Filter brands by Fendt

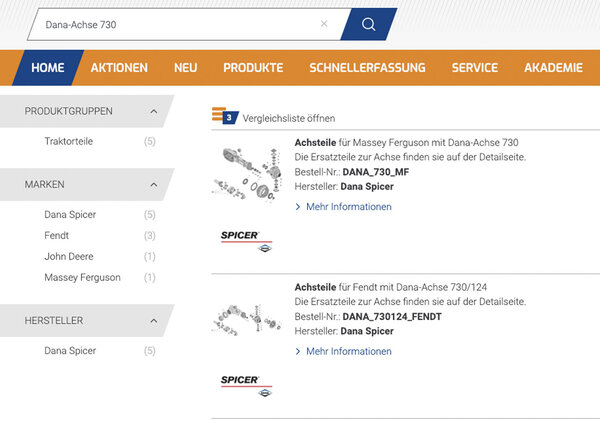tap(57, 235)
